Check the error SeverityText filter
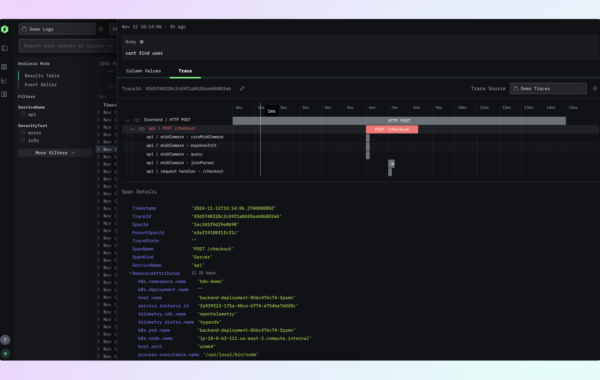The image size is (600, 380). tap(23, 132)
